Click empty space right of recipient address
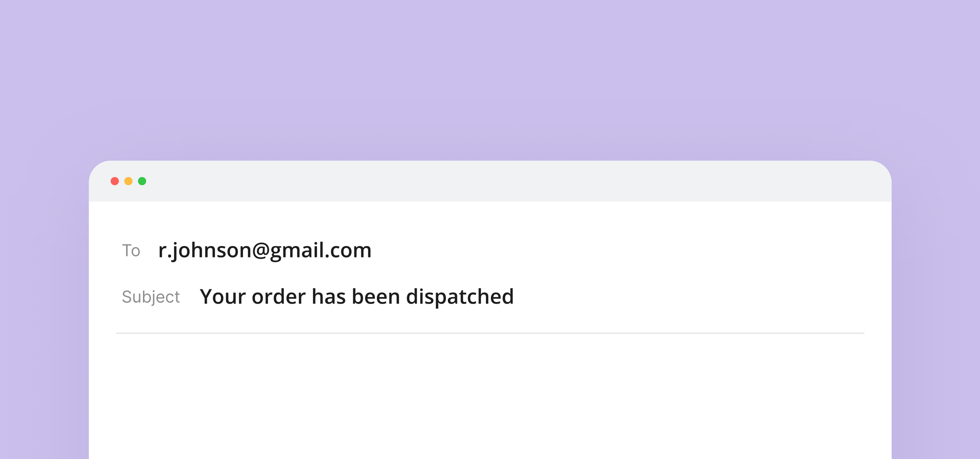 [x=612, y=250]
